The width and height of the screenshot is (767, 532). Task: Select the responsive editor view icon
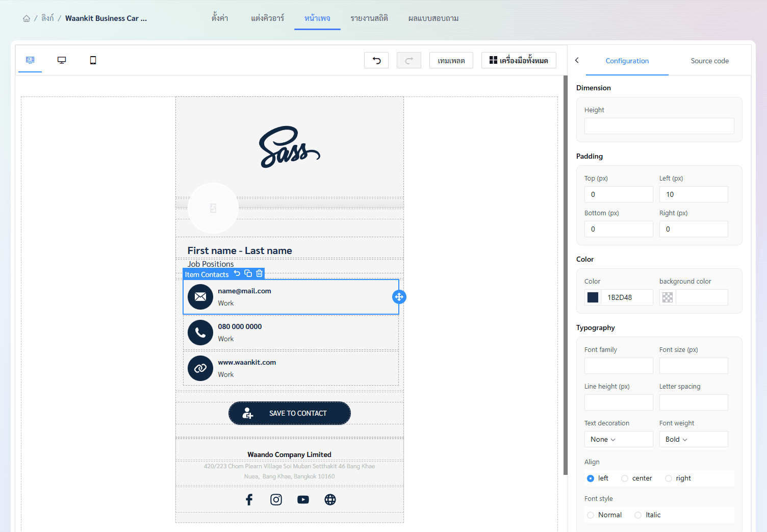point(30,60)
